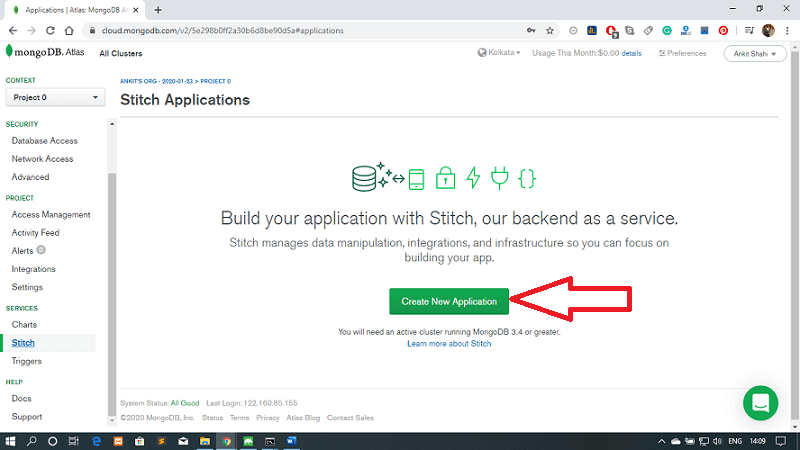Open the Intercom chat bubble icon
The height and width of the screenshot is (450, 800).
click(x=760, y=403)
